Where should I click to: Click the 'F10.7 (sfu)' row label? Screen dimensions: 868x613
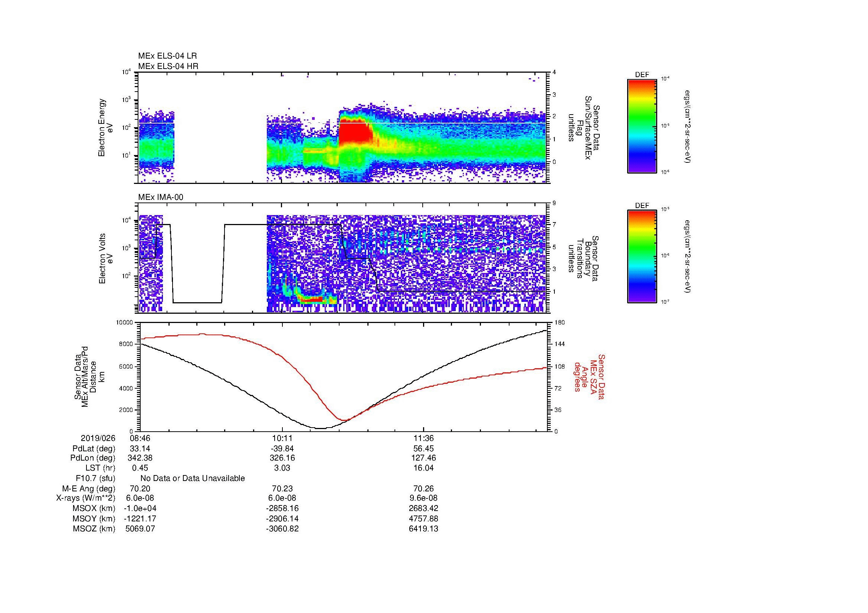[95, 478]
